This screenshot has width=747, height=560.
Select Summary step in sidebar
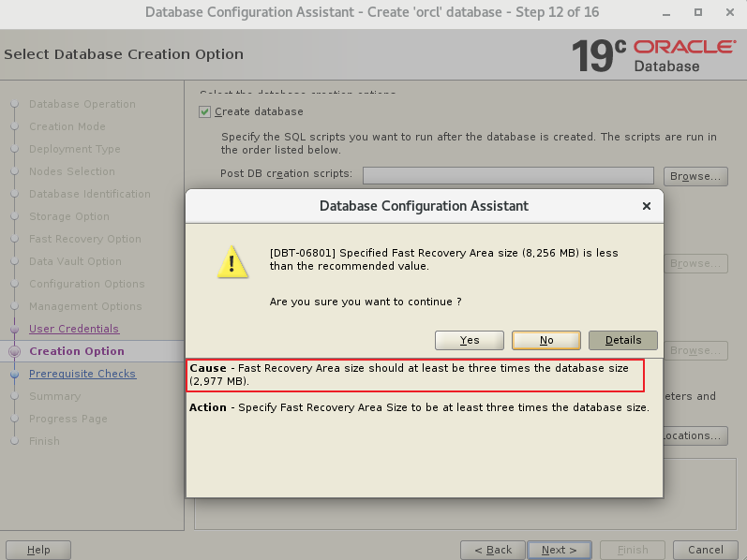[x=54, y=396]
